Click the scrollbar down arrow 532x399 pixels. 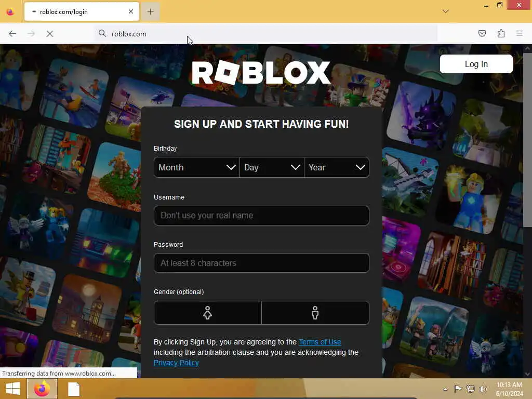click(x=527, y=374)
